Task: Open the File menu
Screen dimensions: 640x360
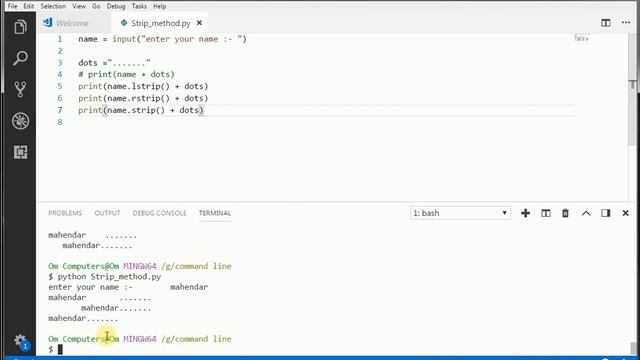Action: click(13, 6)
